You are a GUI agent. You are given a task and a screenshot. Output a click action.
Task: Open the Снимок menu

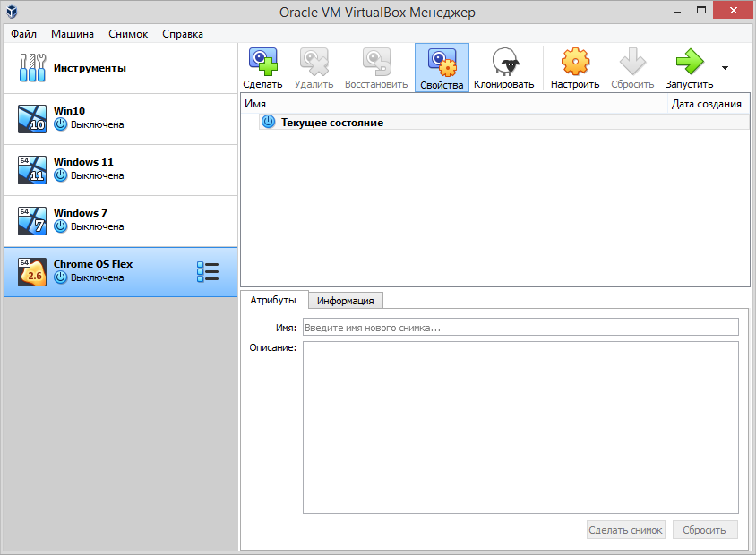pyautogui.click(x=128, y=34)
